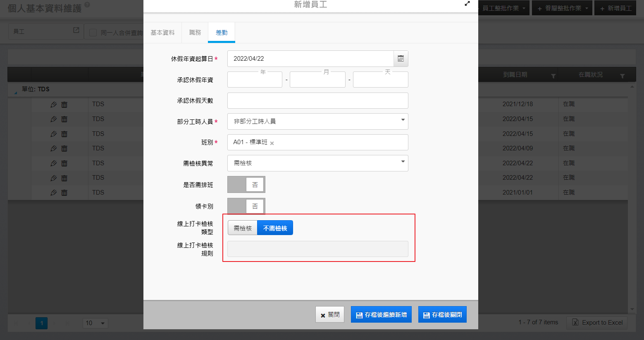This screenshot has width=644, height=340.
Task: Click trash icon in second TDS row
Action: tap(64, 119)
